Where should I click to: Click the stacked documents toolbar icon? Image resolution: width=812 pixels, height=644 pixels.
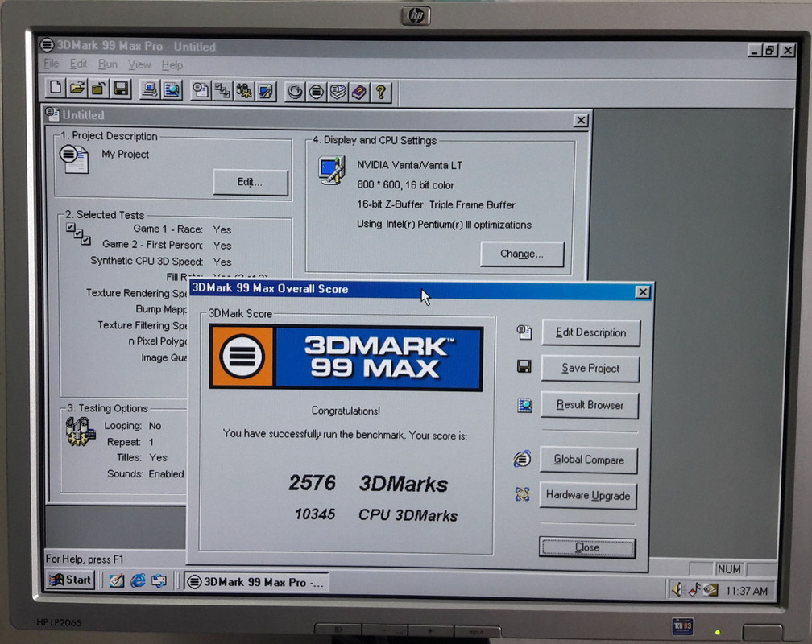(338, 93)
